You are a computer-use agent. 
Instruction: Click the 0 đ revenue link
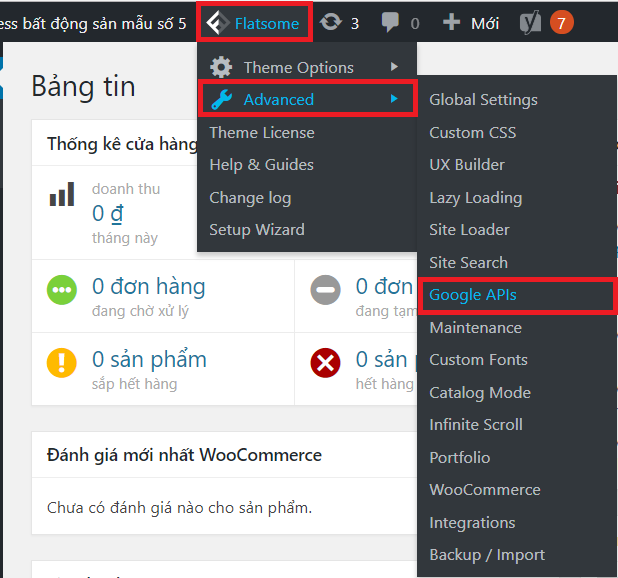point(108,214)
